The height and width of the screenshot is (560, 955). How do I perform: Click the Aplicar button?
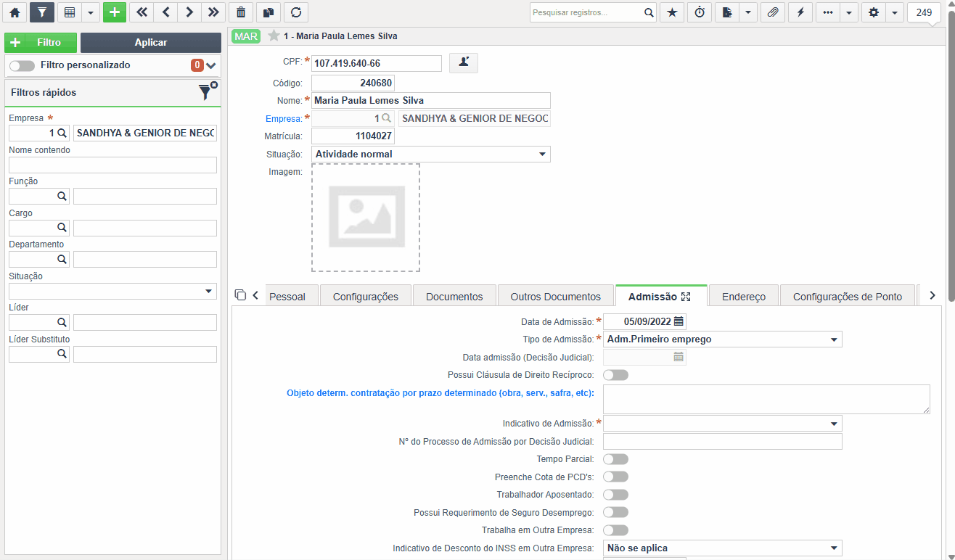pyautogui.click(x=151, y=43)
